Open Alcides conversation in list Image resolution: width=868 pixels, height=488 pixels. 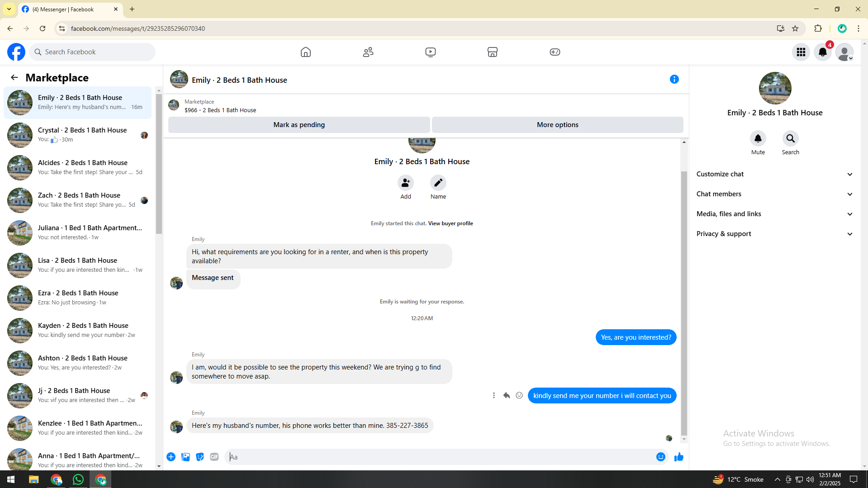[77, 168]
